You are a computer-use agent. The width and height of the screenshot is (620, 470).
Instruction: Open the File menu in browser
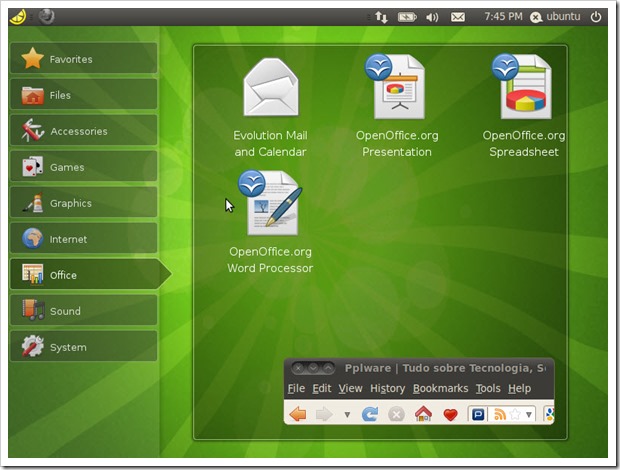(x=296, y=389)
